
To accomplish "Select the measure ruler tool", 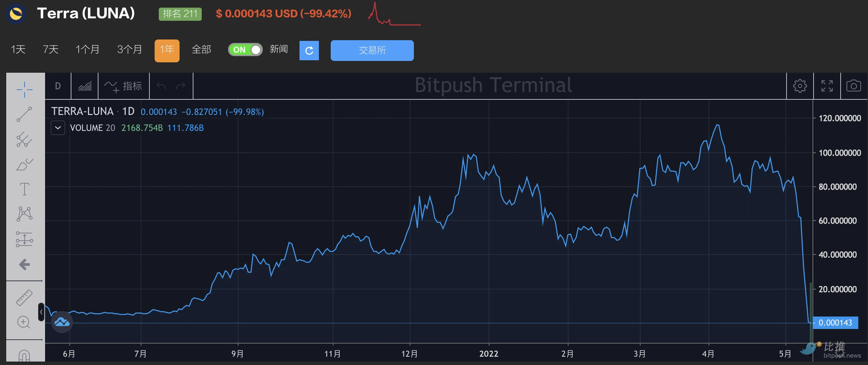I will coord(24,297).
